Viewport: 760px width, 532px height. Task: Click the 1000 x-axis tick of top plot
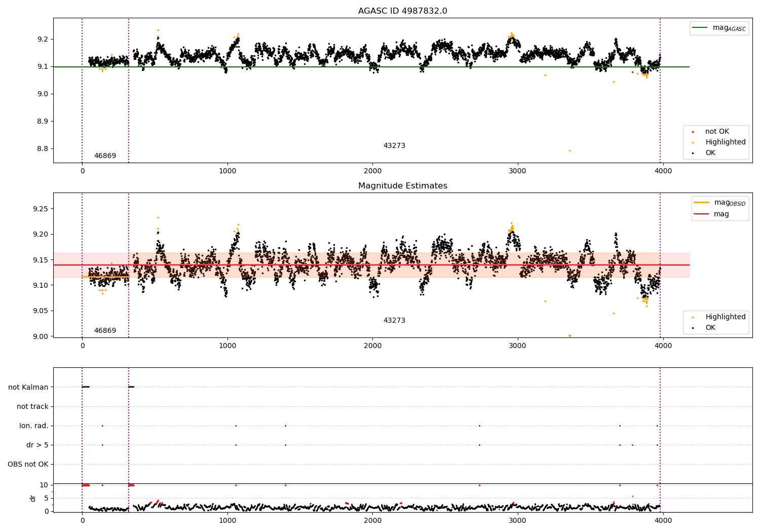coord(227,171)
